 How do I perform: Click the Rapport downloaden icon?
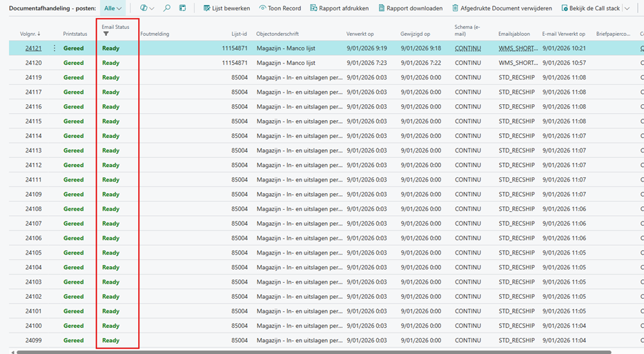click(x=381, y=8)
